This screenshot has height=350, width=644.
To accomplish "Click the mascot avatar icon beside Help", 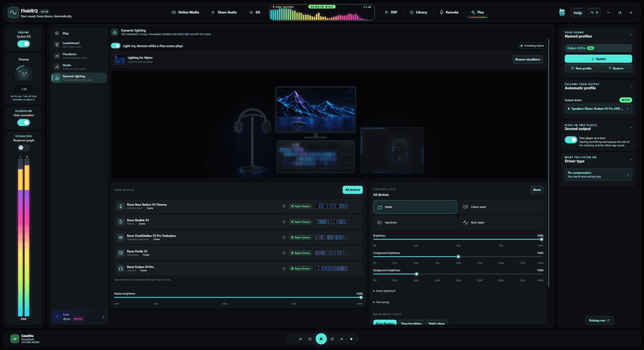I will click(x=562, y=12).
